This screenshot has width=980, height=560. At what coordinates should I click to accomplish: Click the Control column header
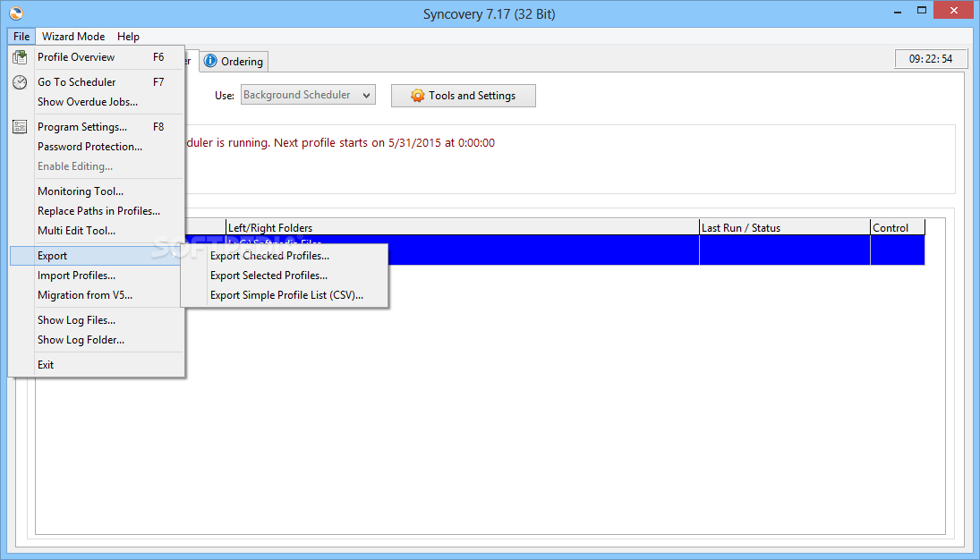898,227
